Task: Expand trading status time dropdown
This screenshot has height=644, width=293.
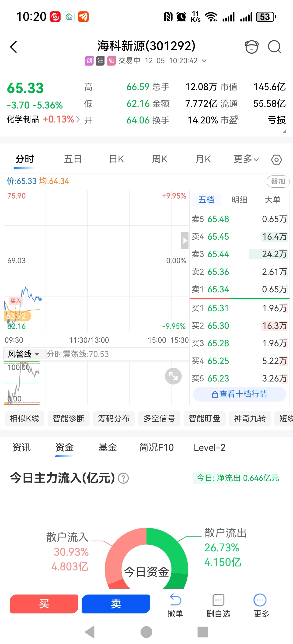Action: [204, 61]
